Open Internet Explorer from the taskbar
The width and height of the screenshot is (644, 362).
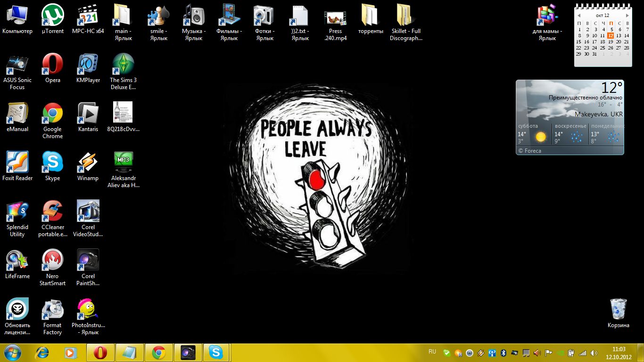click(42, 353)
